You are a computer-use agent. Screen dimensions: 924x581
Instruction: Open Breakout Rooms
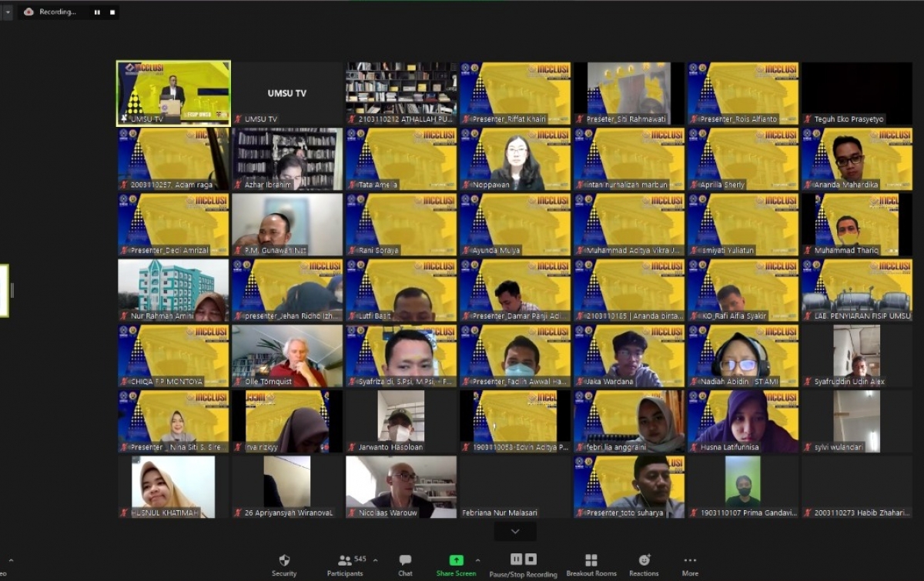click(591, 564)
